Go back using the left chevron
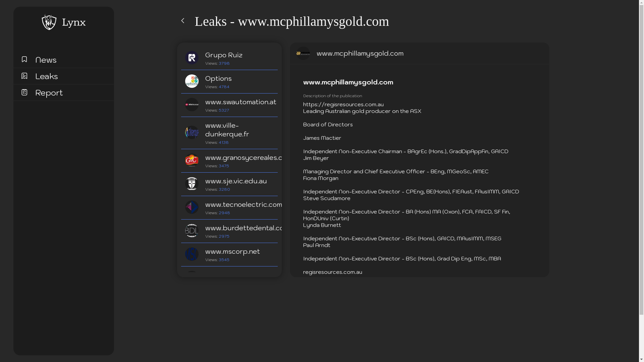Viewport: 644px width, 362px height. tap(183, 21)
